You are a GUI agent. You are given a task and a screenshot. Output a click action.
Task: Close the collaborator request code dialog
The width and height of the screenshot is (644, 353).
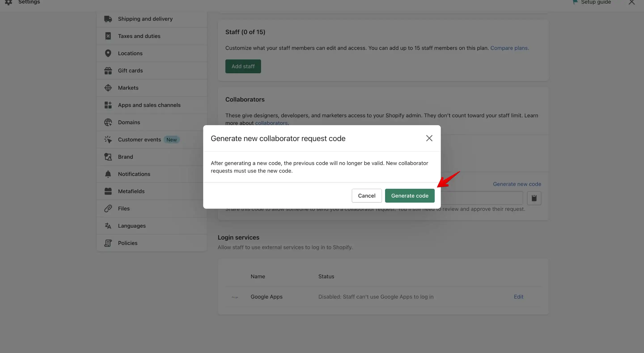click(x=429, y=138)
